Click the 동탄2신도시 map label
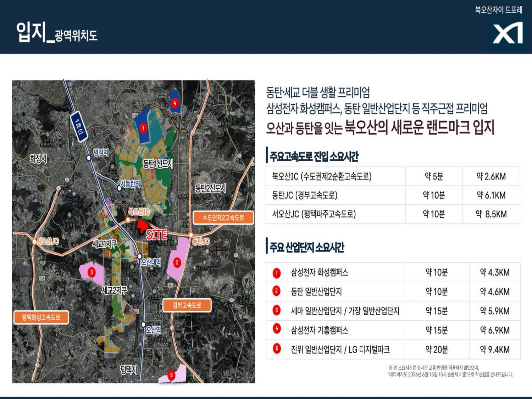This screenshot has width=532, height=399. click(x=210, y=188)
